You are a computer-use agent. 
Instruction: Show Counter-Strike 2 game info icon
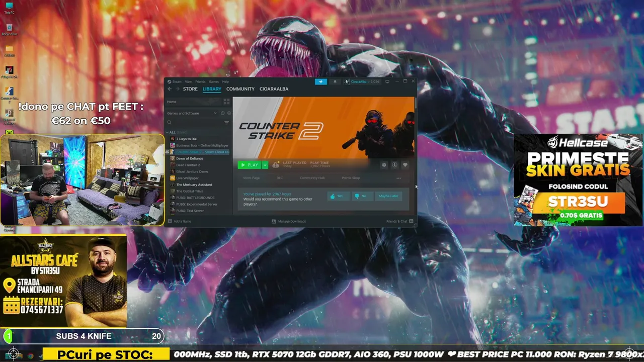[x=394, y=165]
